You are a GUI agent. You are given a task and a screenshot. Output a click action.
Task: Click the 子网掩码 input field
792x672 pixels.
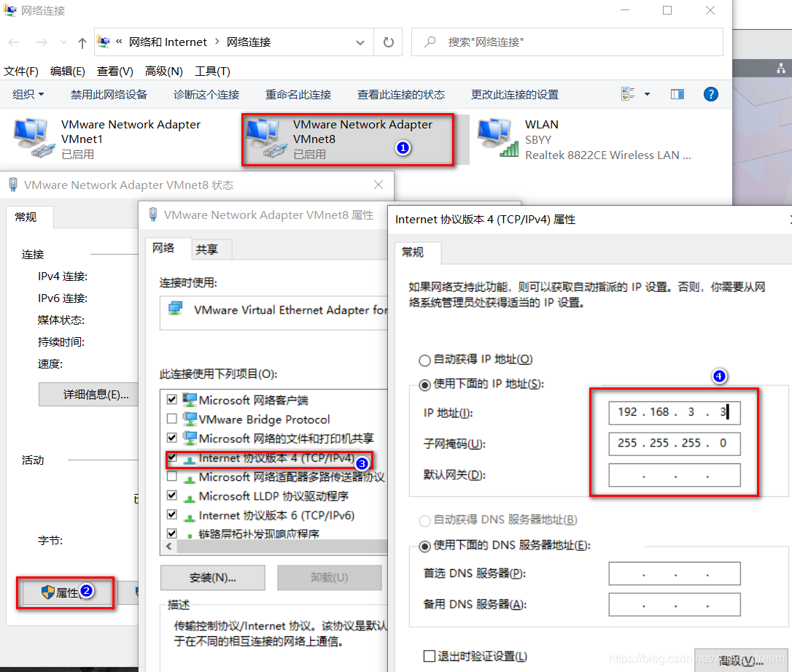[675, 444]
